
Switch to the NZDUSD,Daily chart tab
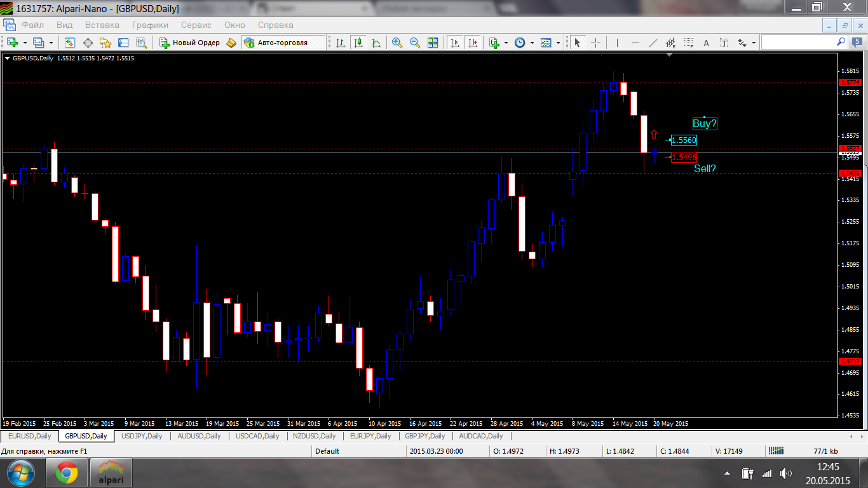(314, 436)
